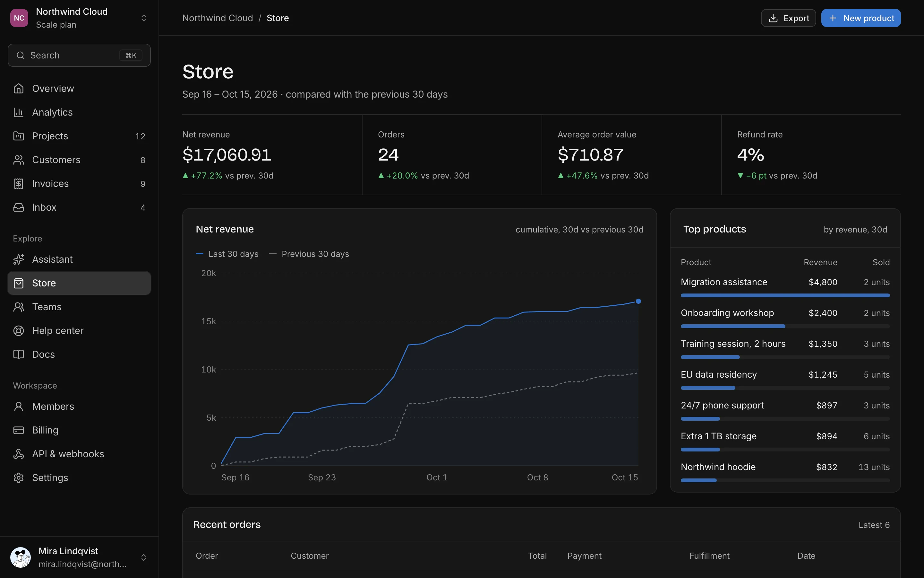Click the plus icon in New product

pos(833,18)
